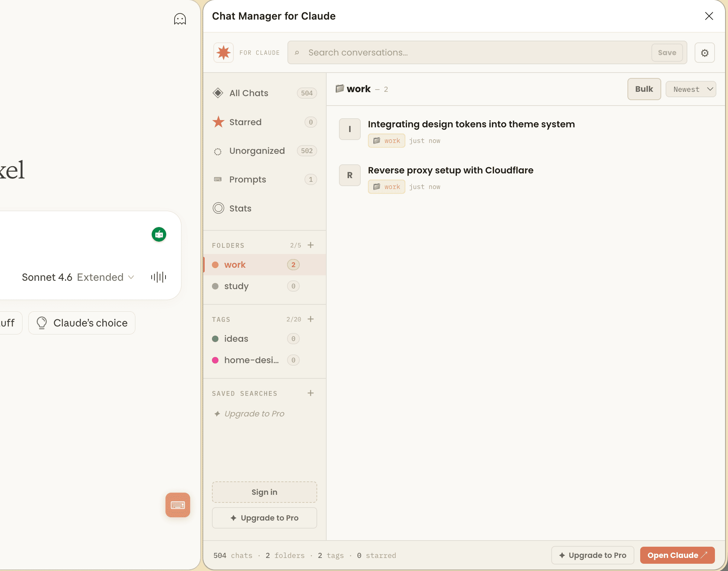
Task: Close the Chat Manager panel
Action: (709, 16)
